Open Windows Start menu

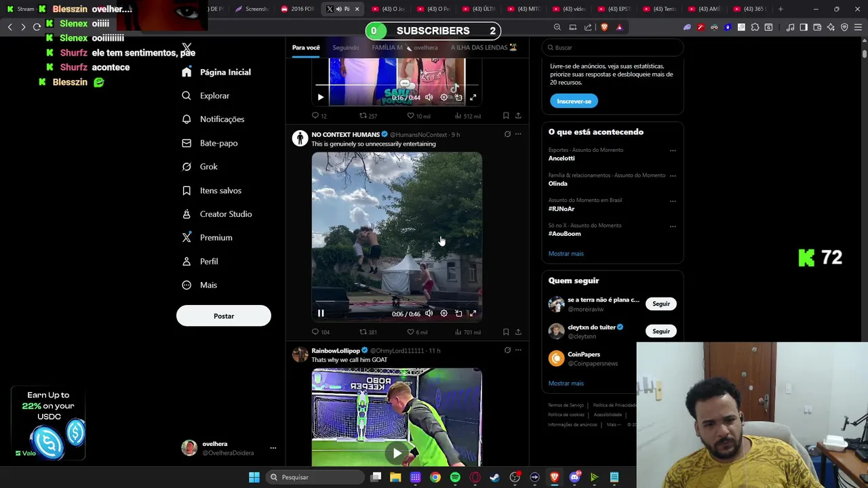[x=254, y=477]
